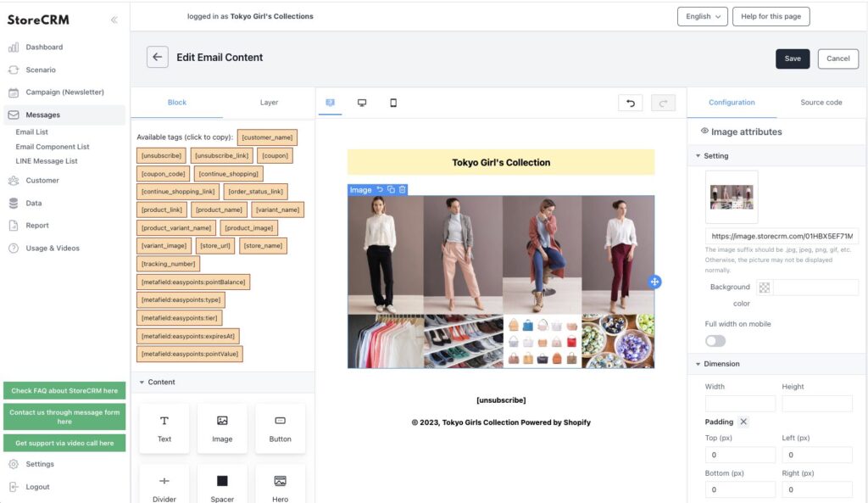Undo the last edit
Image resolution: width=868 pixels, height=503 pixels.
click(x=630, y=103)
